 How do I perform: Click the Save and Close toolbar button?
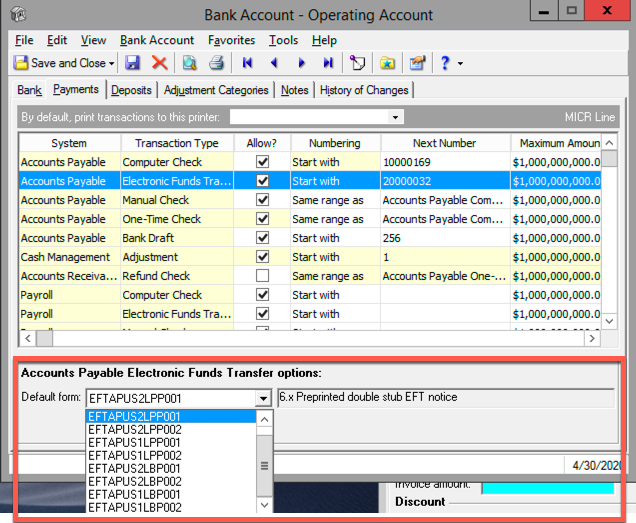click(59, 63)
